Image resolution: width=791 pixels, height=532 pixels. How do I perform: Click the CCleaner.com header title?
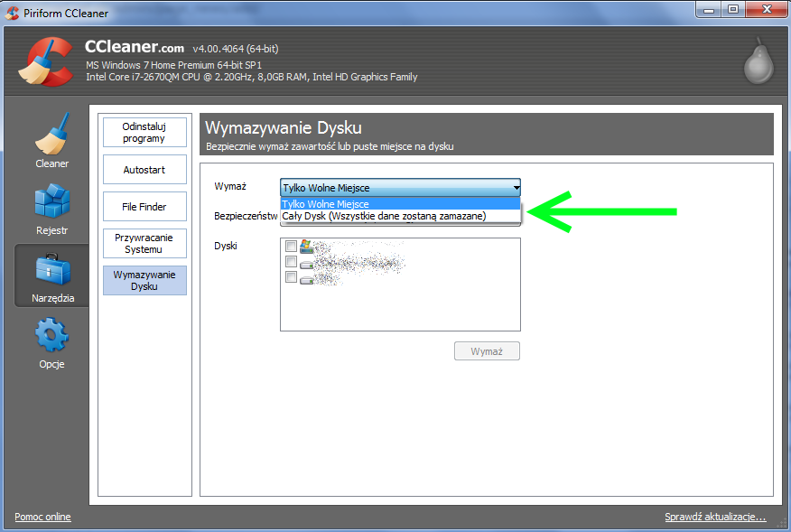pos(135,46)
